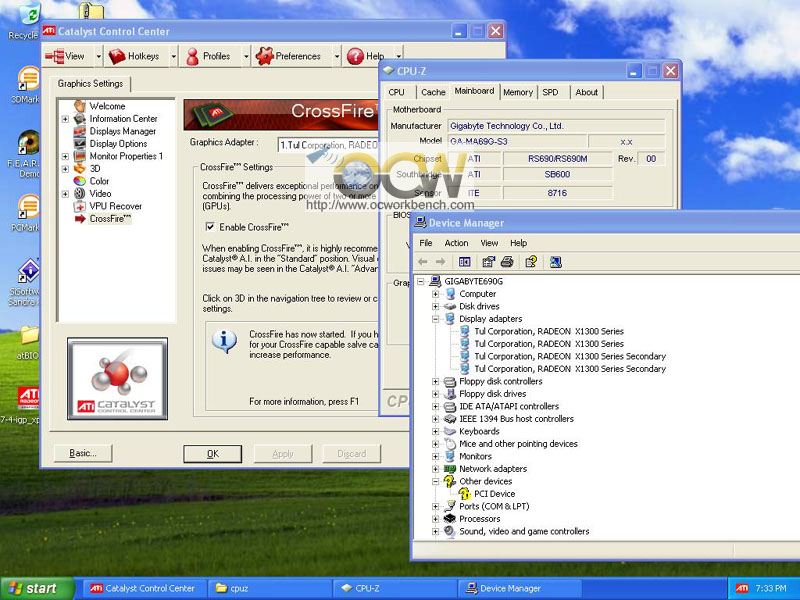Open the View dropdown arrow in Catalyst
This screenshot has width=800, height=600.
(98, 57)
